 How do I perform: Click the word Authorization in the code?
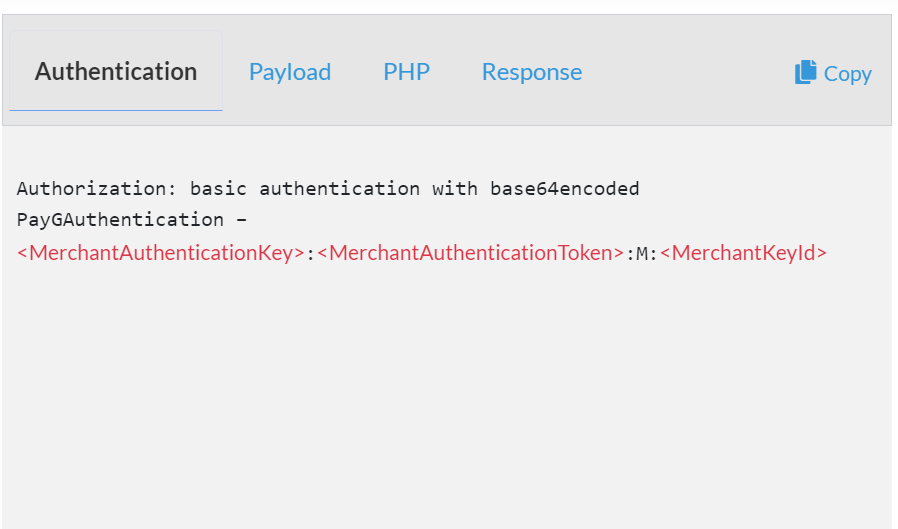coord(90,188)
